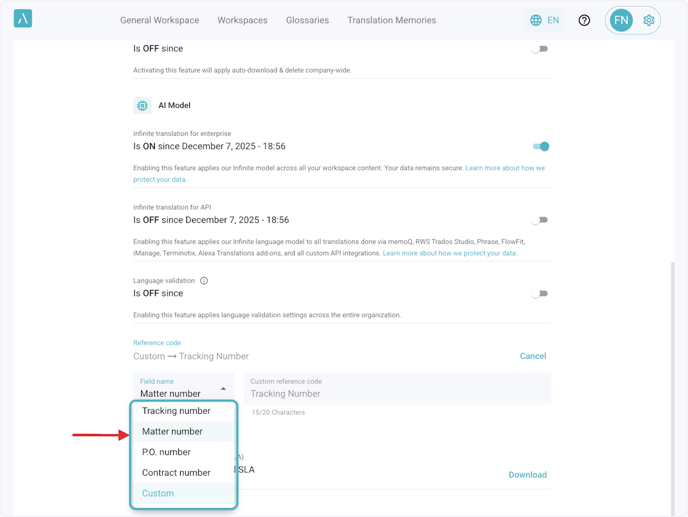688x517 pixels.
Task: Disable Infinite translation for enterprise toggle
Action: [540, 146]
